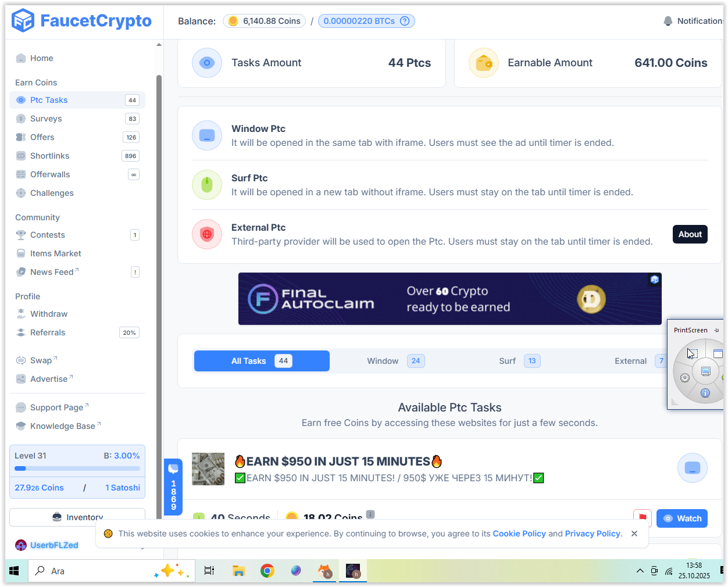Image resolution: width=728 pixels, height=587 pixels.
Task: Open the Inventory button
Action: pyautogui.click(x=77, y=517)
